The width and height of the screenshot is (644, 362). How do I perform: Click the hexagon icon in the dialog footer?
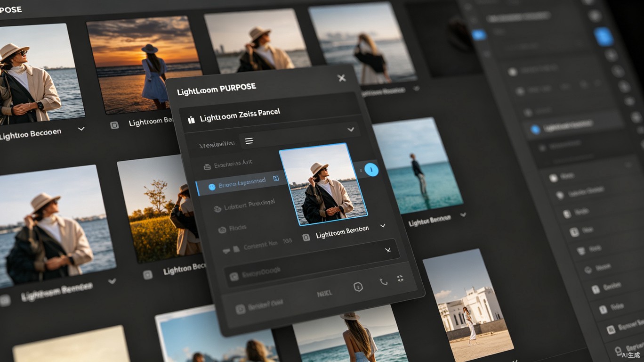point(358,287)
